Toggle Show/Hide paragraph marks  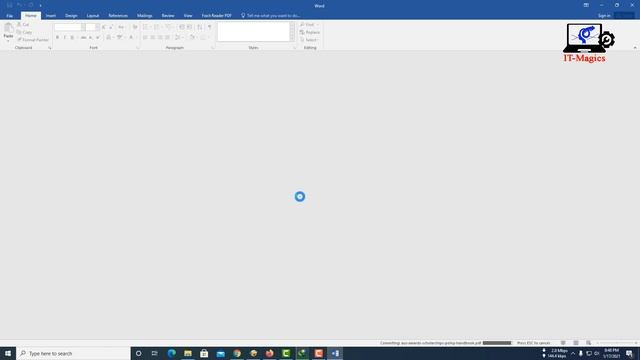click(x=209, y=27)
